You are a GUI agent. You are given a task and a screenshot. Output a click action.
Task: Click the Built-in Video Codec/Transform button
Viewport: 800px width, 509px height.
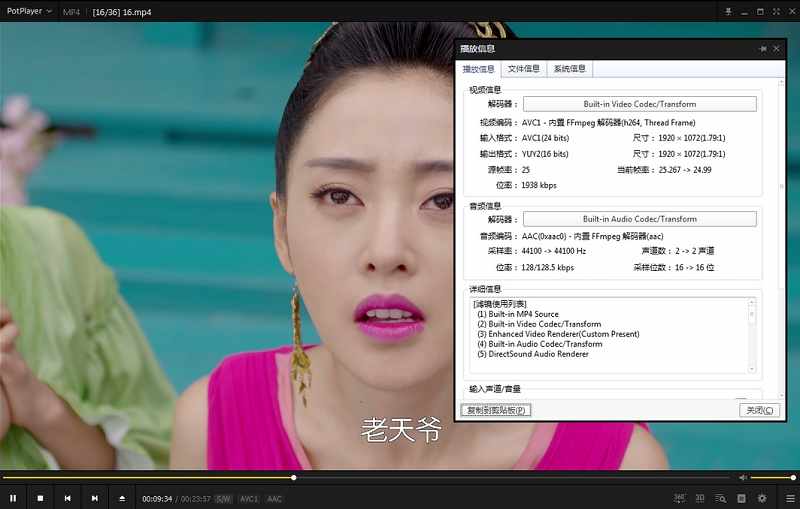(x=639, y=104)
